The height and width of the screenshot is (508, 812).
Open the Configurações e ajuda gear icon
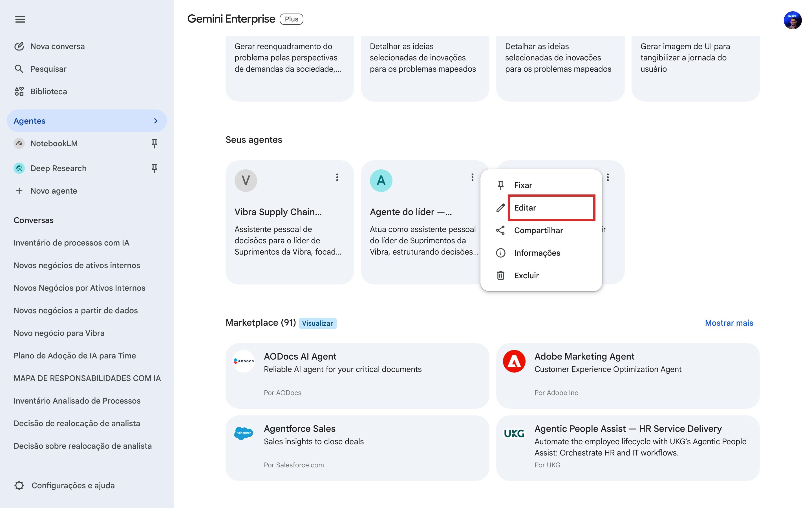(19, 485)
